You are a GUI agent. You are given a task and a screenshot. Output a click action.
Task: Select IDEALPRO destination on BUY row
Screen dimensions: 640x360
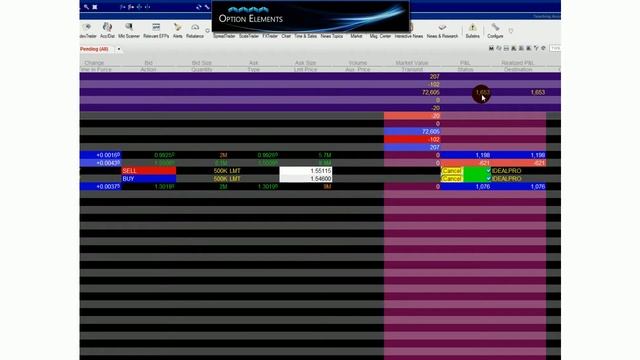click(x=507, y=178)
